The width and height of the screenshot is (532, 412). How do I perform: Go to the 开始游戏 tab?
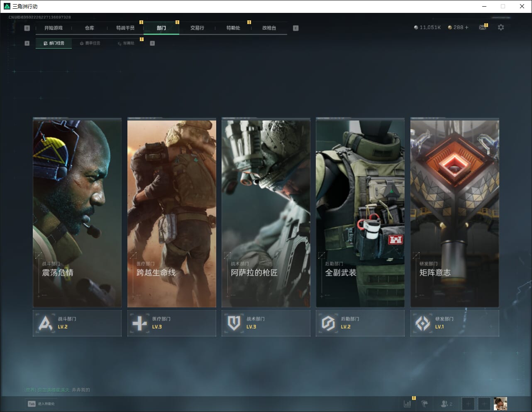point(54,28)
